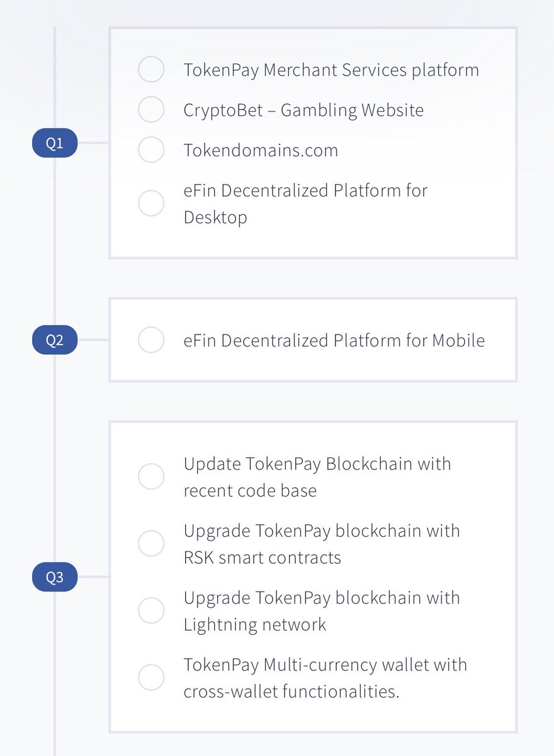Image resolution: width=554 pixels, height=756 pixels.
Task: Check the eFin Platform for Desktop circle
Action: pyautogui.click(x=151, y=203)
